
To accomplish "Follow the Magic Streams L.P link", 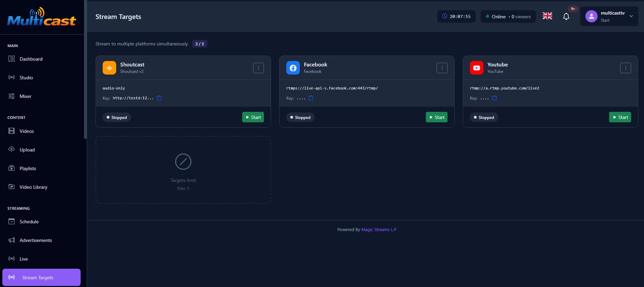I will coord(379,230).
